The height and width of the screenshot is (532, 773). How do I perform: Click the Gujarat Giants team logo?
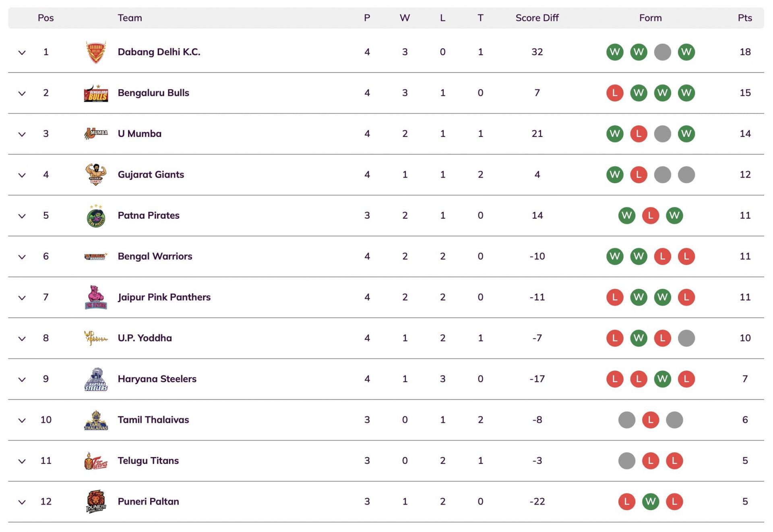coord(96,175)
